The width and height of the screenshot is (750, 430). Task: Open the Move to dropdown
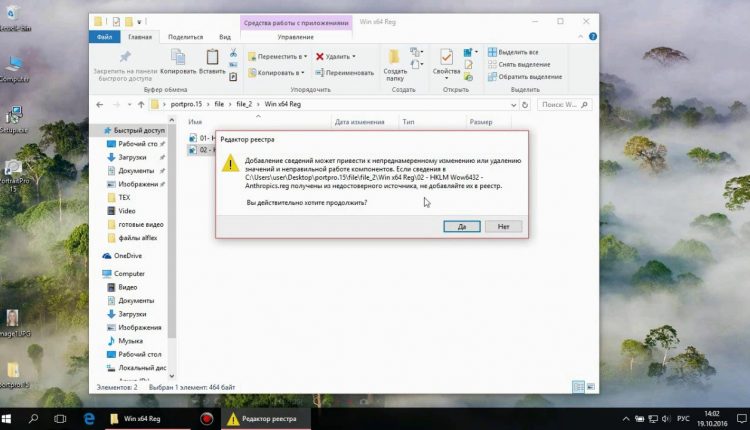(x=277, y=56)
